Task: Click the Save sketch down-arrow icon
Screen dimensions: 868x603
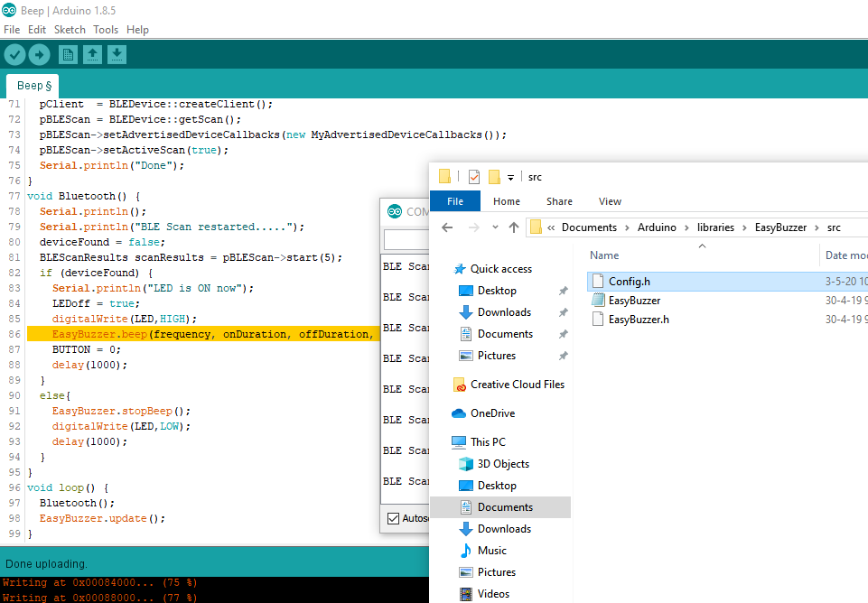Action: [117, 54]
